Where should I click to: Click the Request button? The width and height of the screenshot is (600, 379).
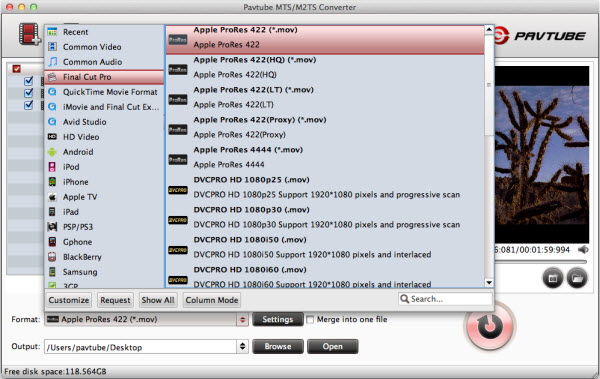(115, 300)
